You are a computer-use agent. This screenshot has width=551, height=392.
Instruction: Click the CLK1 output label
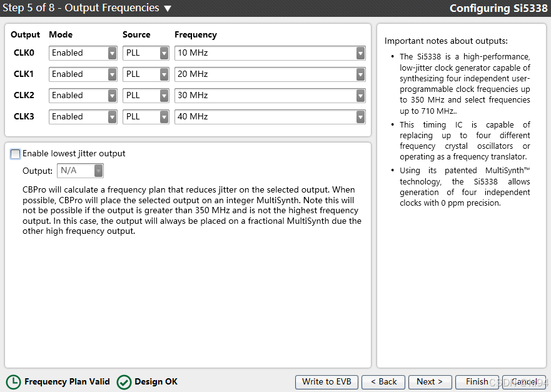click(24, 74)
